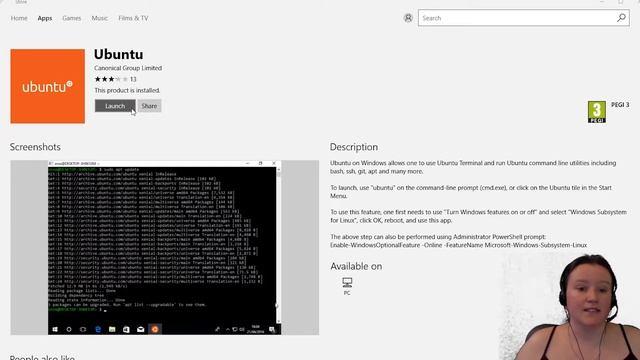The image size is (640, 360).
Task: Open the Home tab
Action: tap(19, 18)
